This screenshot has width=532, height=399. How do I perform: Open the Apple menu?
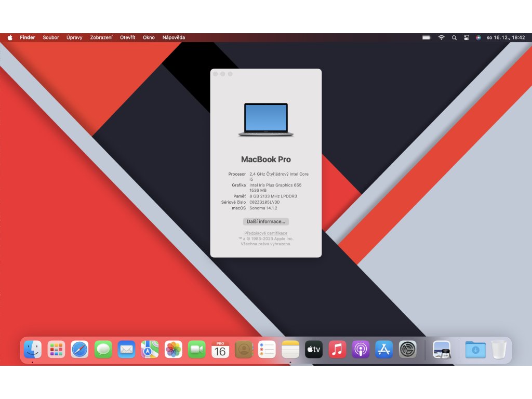pyautogui.click(x=10, y=37)
